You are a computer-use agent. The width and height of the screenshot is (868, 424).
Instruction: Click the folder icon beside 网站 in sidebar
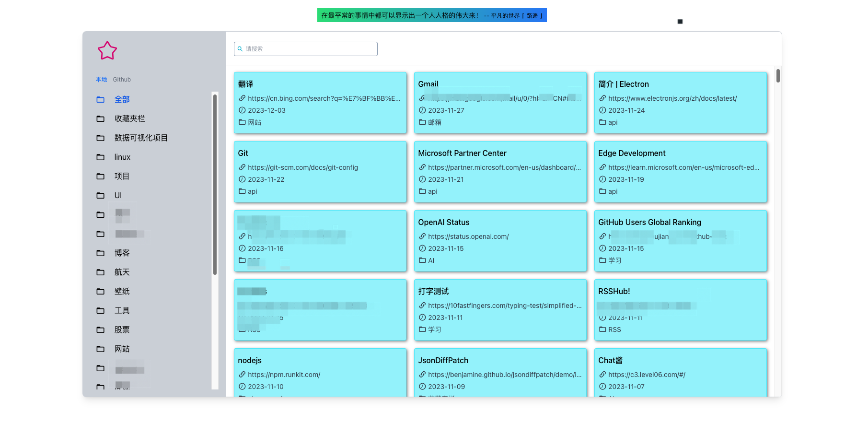pos(101,349)
